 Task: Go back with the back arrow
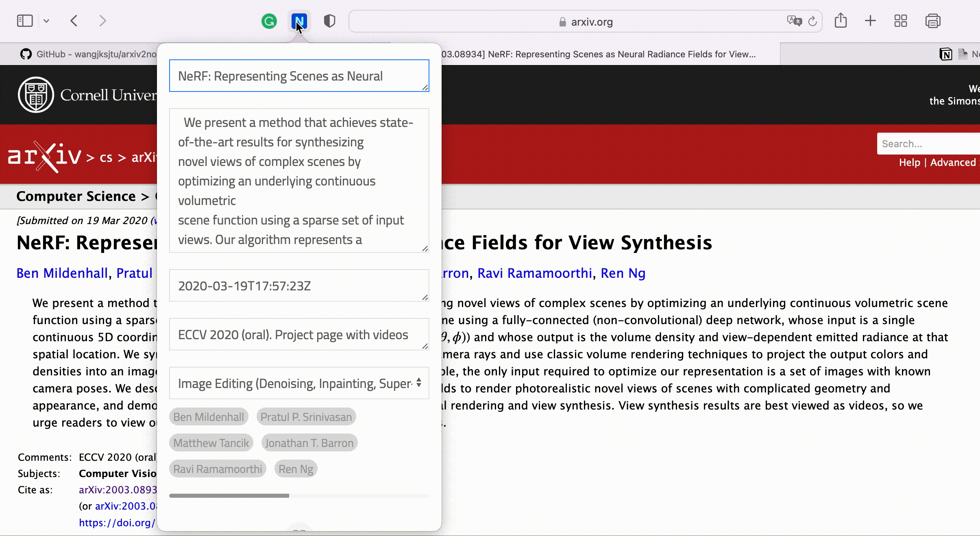(74, 21)
